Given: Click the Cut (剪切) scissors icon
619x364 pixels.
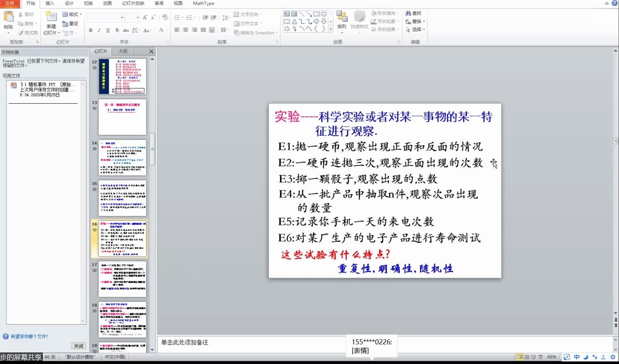Looking at the screenshot, I should (20, 15).
